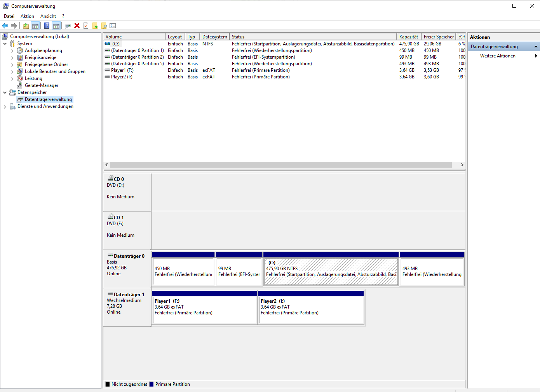Click the Lokale Benutzer und Gruppen icon
This screenshot has height=392, width=540.
pyautogui.click(x=20, y=71)
